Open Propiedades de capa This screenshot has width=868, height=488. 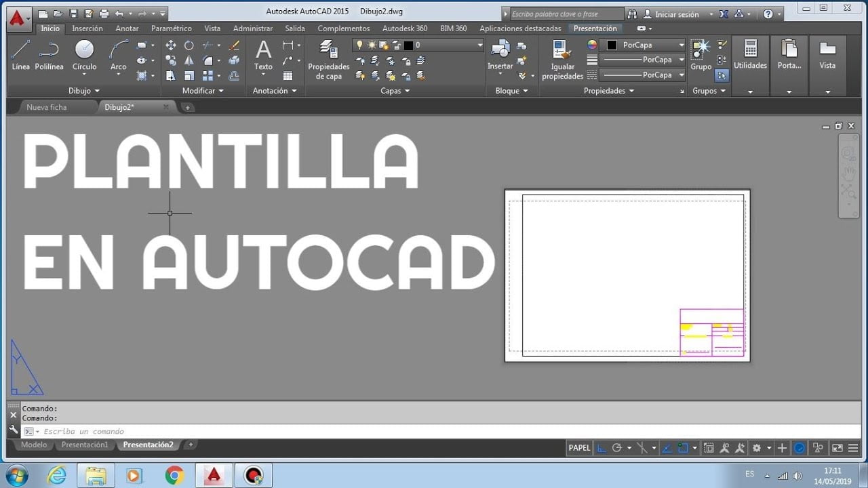[x=329, y=60]
